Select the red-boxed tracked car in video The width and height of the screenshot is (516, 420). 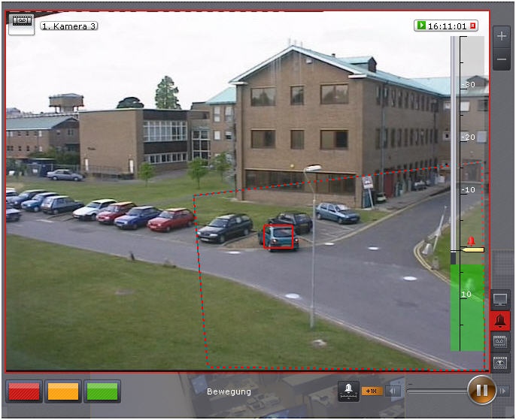(278, 237)
